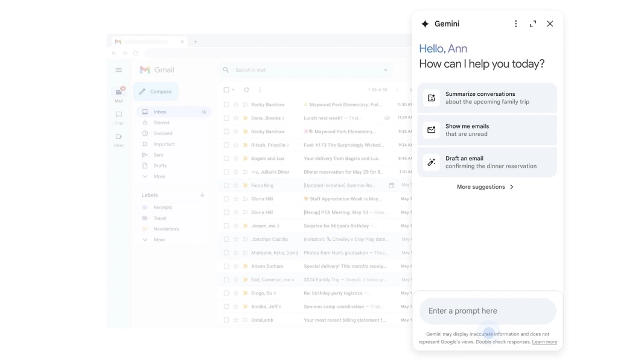Focus the Enter a prompt here field
The width and height of the screenshot is (644, 362).
pos(488,311)
